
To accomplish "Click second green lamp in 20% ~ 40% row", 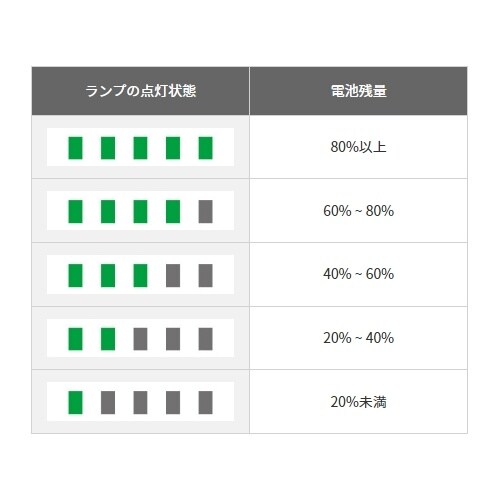I will click(x=108, y=339).
